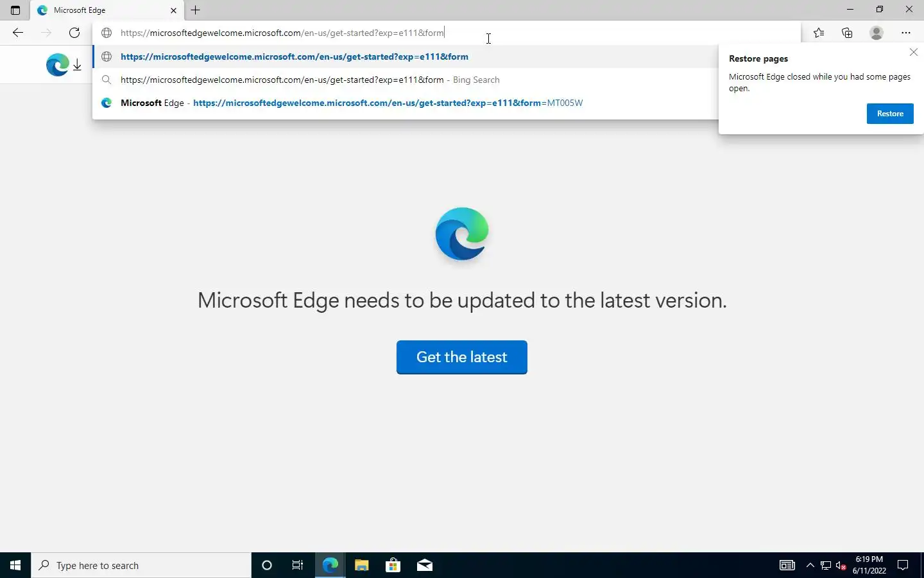The height and width of the screenshot is (578, 924).
Task: Click the Edge download logo icon
Action: [x=64, y=65]
